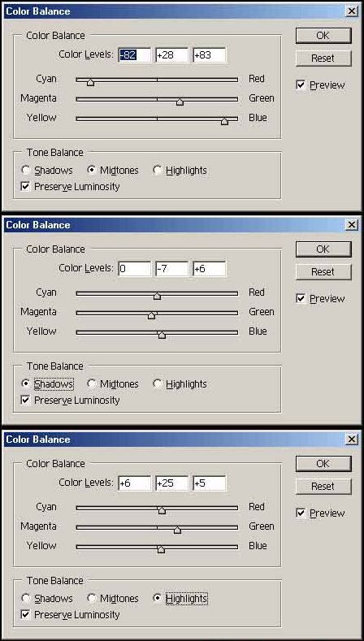Close the bottom Color Balance dialog
The height and width of the screenshot is (641, 364).
pos(351,440)
